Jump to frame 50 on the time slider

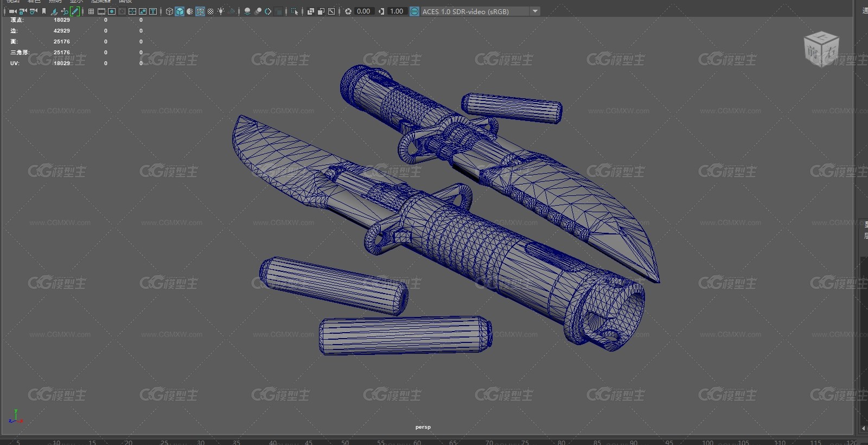345,442
